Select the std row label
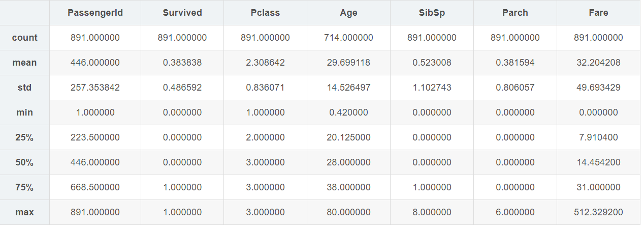The height and width of the screenshot is (228, 644). tap(25, 88)
